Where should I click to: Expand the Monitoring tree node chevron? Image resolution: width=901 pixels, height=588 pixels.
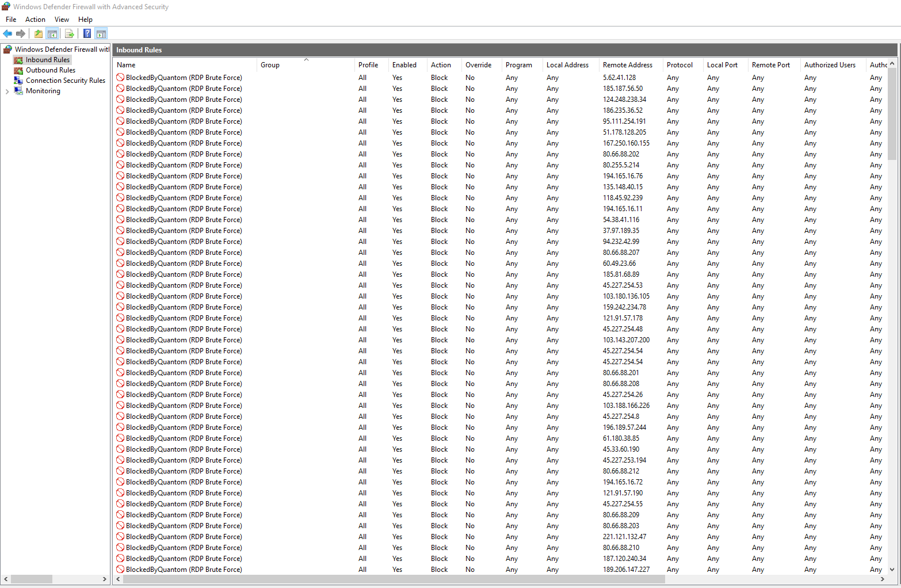click(7, 91)
